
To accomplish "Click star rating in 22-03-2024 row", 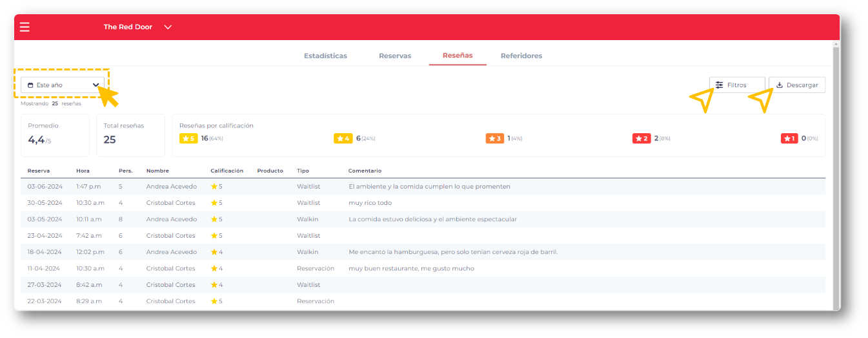I will [217, 301].
